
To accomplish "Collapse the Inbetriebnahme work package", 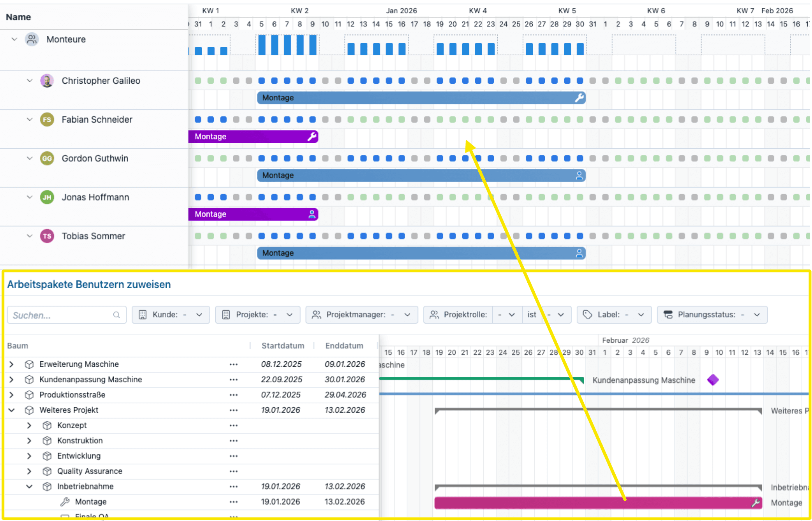I will [29, 486].
